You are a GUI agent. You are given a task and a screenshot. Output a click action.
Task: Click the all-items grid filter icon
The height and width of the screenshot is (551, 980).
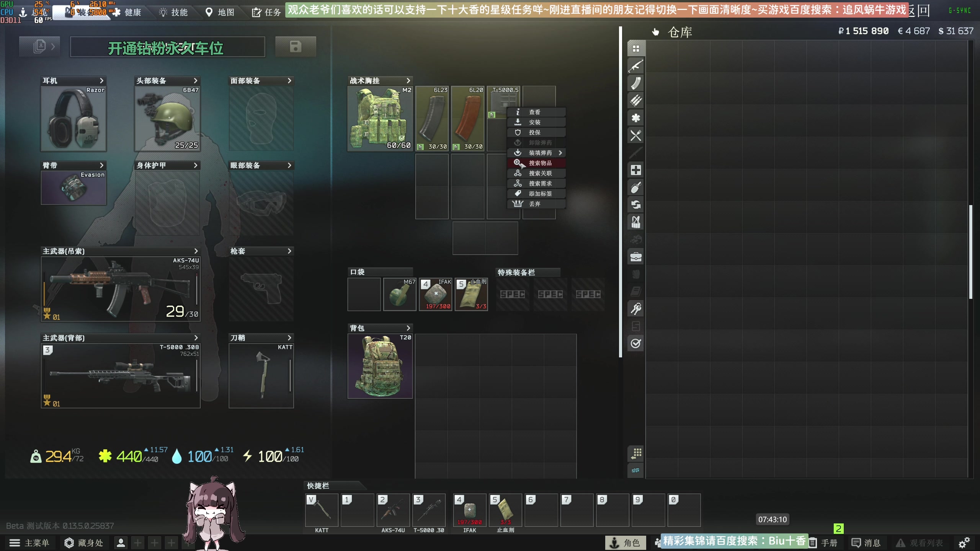636,49
